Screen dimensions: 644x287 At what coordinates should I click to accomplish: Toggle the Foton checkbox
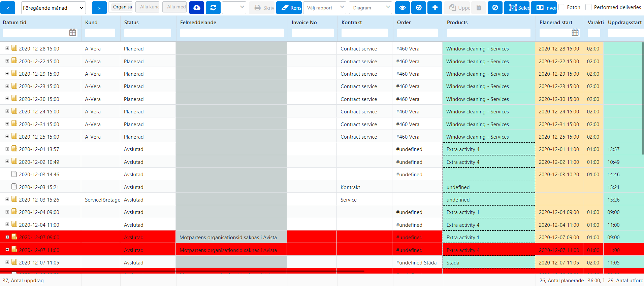(x=561, y=7)
